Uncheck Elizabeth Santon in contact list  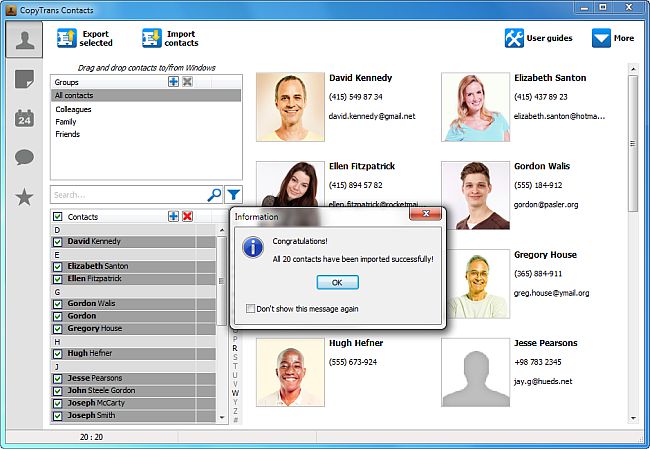[x=58, y=267]
